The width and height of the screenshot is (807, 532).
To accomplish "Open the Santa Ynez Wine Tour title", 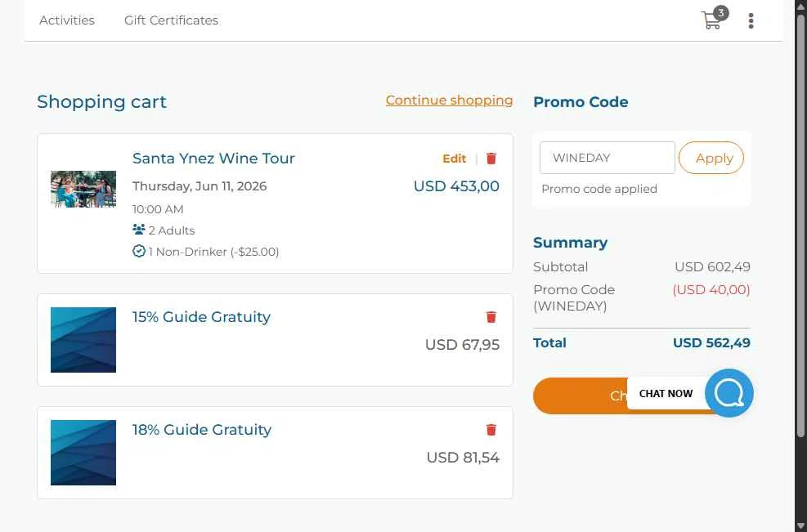I will click(213, 158).
